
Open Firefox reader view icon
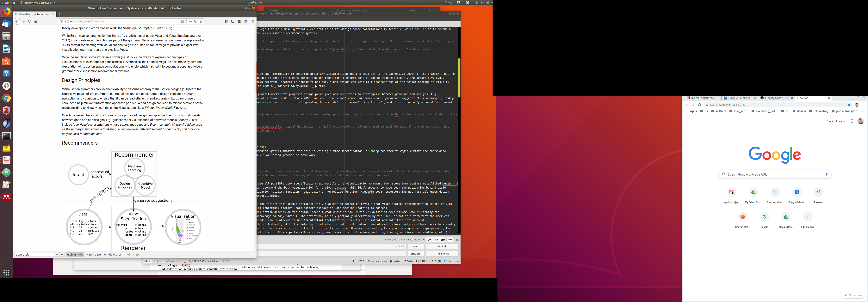[x=183, y=21]
